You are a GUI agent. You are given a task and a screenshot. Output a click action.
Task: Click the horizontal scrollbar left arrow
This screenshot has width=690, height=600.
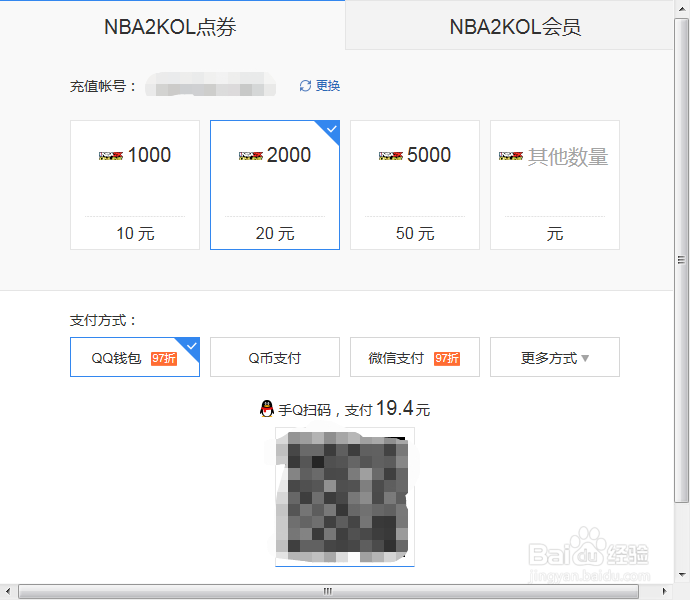8,591
